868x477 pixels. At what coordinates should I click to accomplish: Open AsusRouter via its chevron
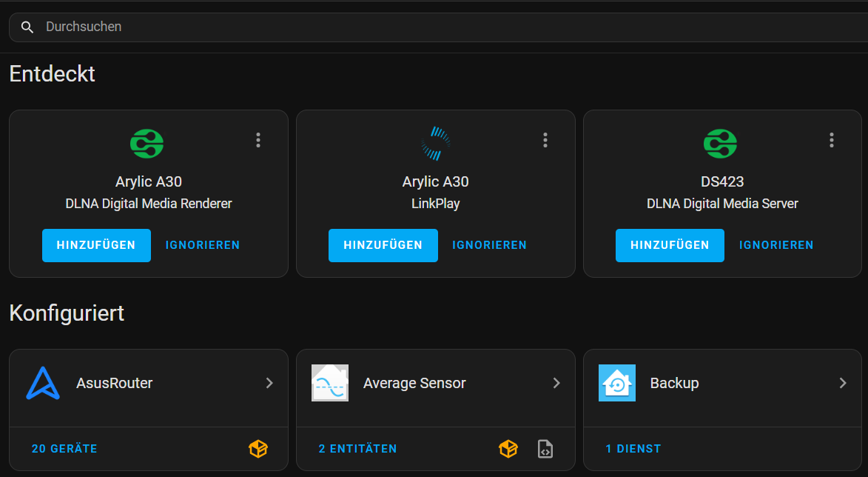[x=269, y=383]
